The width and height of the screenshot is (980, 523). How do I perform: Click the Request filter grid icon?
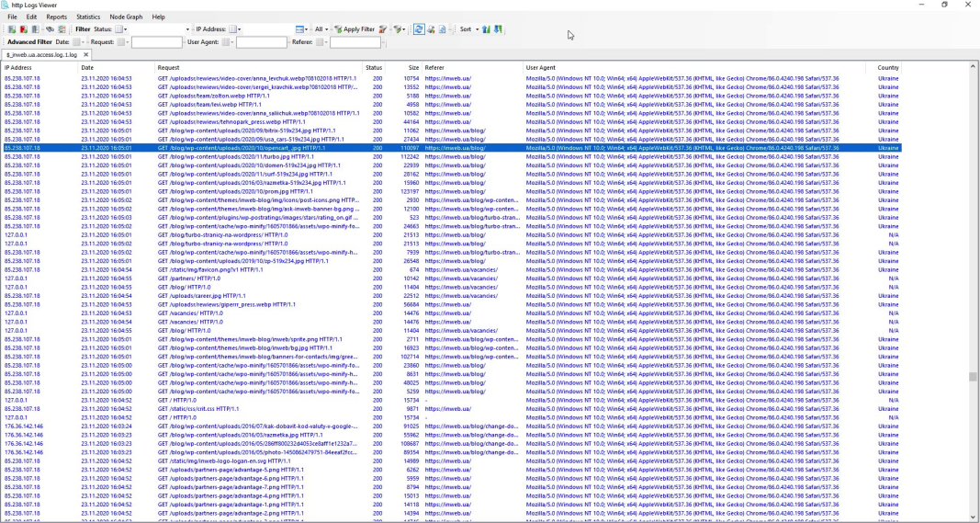coord(122,42)
